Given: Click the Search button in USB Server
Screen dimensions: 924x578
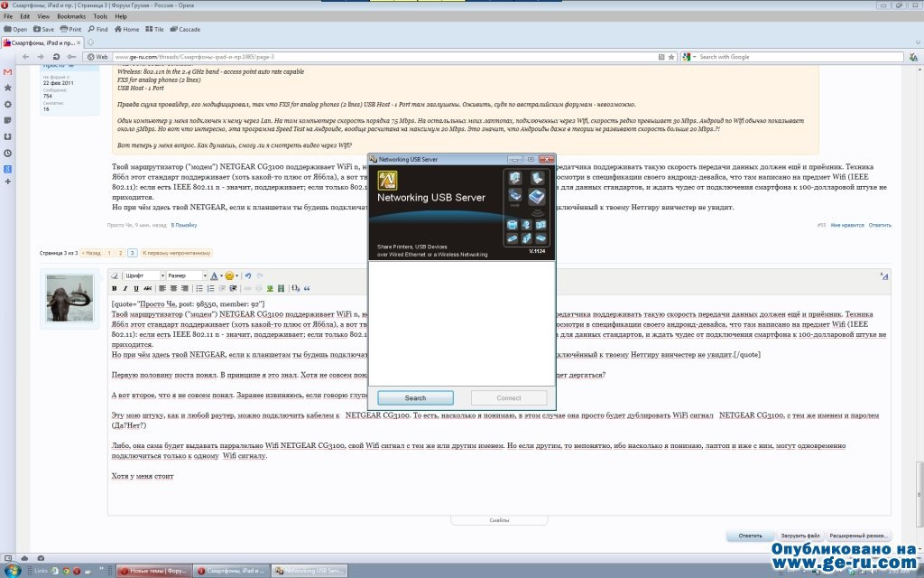Looking at the screenshot, I should click(415, 397).
